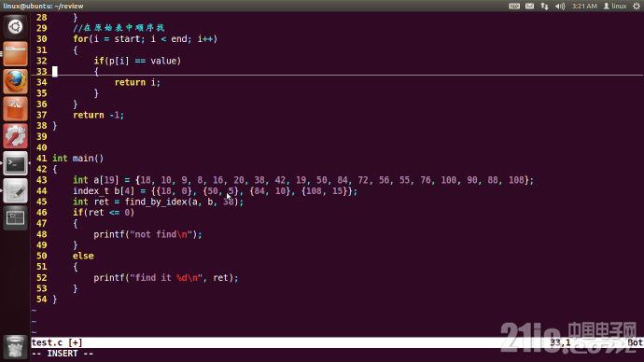Click the printf "not find\n" statement
This screenshot has height=362, width=644.
[147, 234]
